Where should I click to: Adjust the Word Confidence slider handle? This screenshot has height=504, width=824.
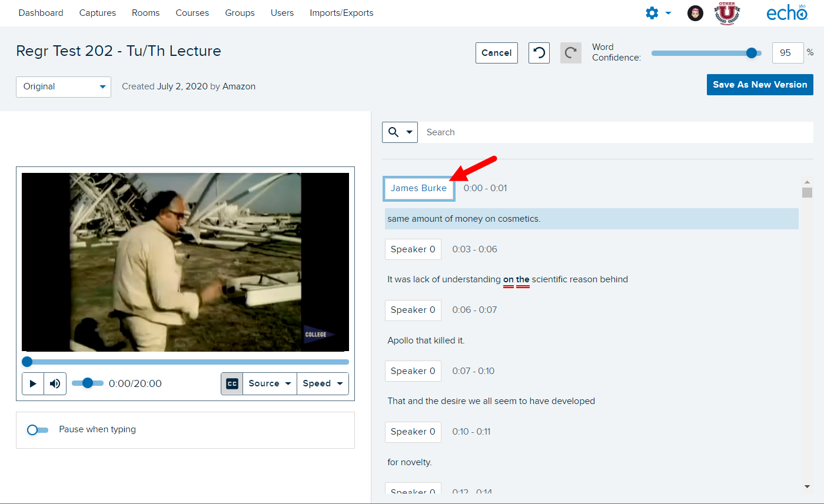(751, 53)
